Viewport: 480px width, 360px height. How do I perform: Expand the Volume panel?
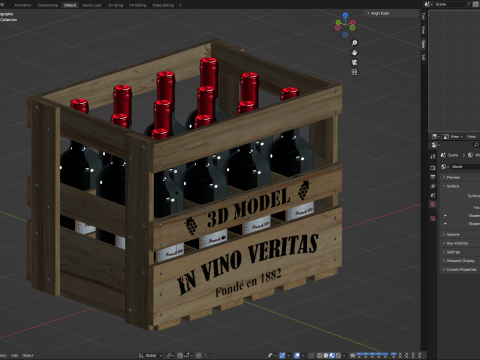click(453, 234)
